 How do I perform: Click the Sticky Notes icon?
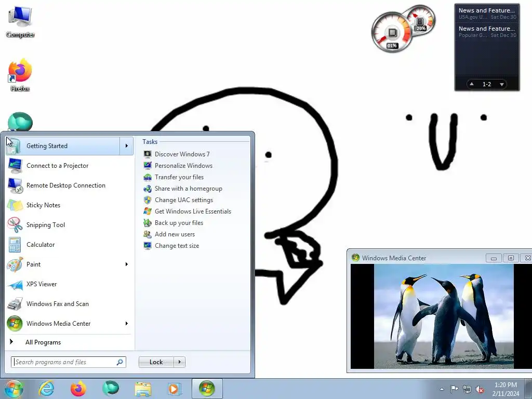pyautogui.click(x=15, y=205)
